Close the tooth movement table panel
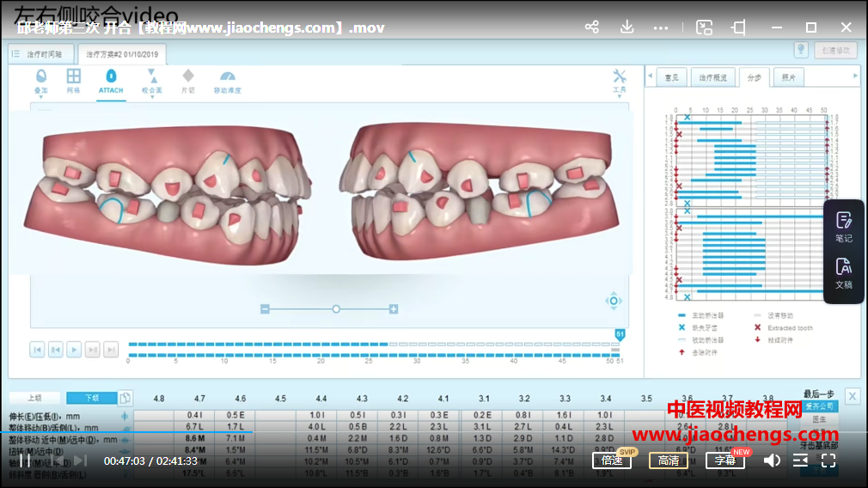This screenshot has width=868, height=488. (x=852, y=396)
